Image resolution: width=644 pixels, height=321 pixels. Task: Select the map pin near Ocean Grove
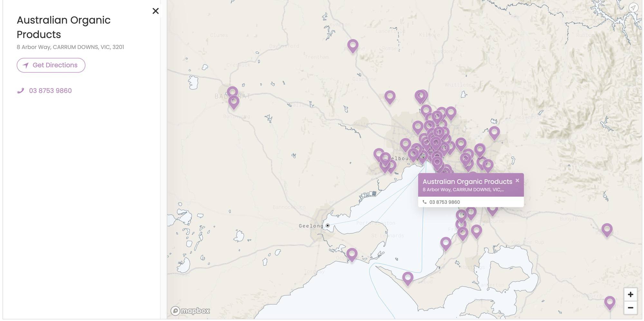[352, 255]
